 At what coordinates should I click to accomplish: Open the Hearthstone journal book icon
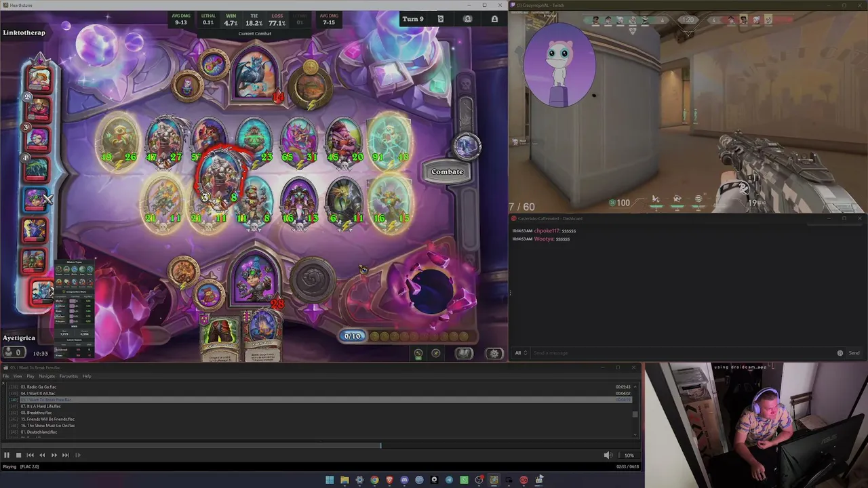tap(464, 353)
